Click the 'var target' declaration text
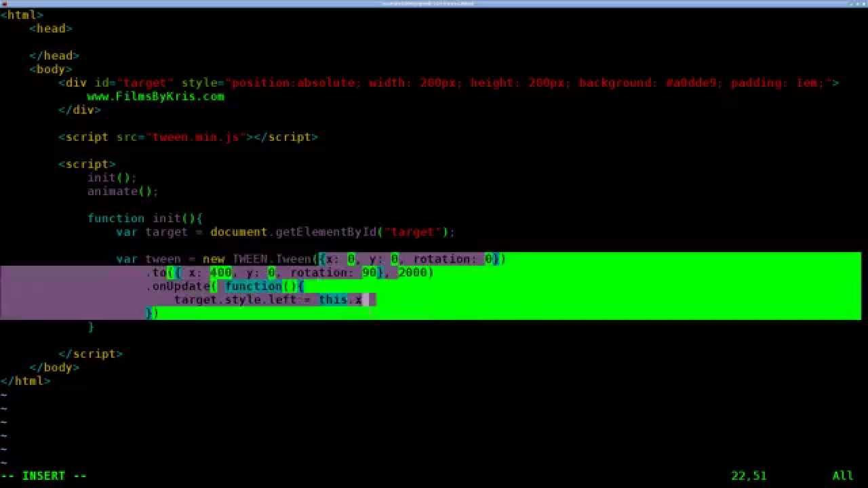 (152, 232)
